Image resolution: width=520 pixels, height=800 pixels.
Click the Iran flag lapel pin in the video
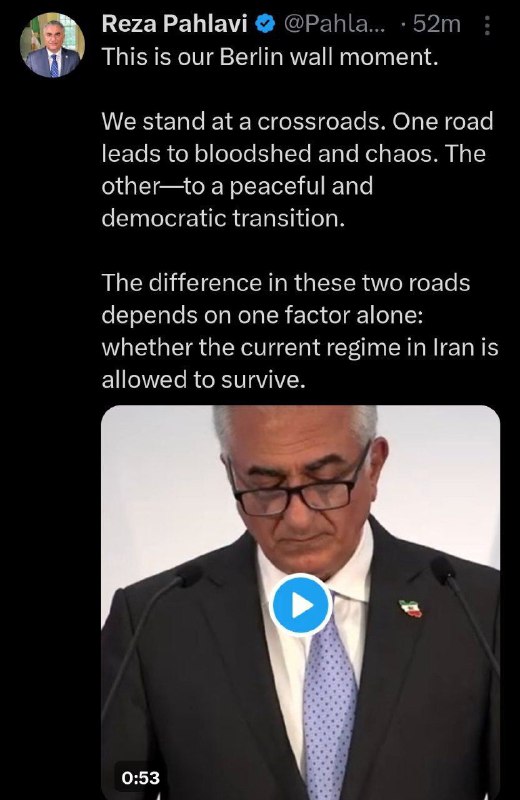(411, 608)
